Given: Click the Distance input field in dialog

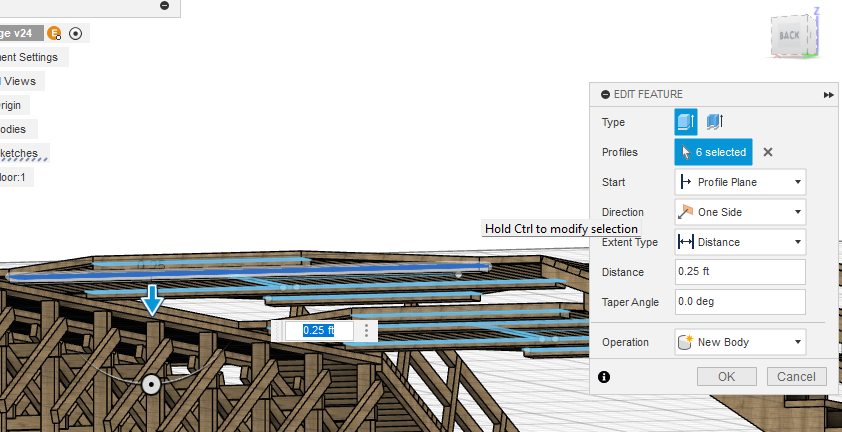Looking at the screenshot, I should 740,272.
